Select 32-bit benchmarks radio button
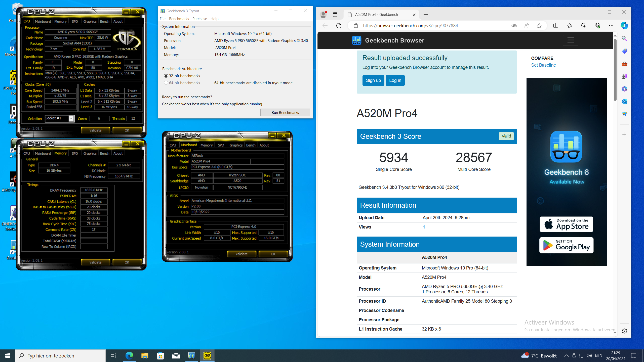Screen dimensions: 644x362 (x=166, y=76)
